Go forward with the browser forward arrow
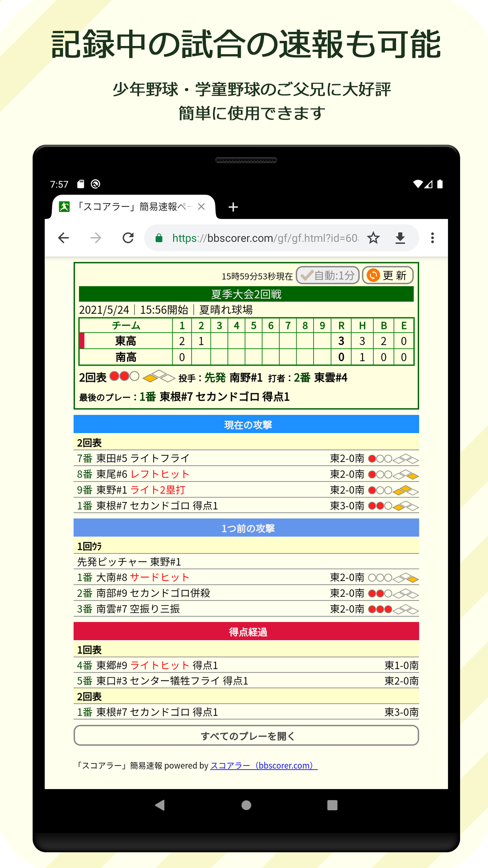 click(x=96, y=238)
